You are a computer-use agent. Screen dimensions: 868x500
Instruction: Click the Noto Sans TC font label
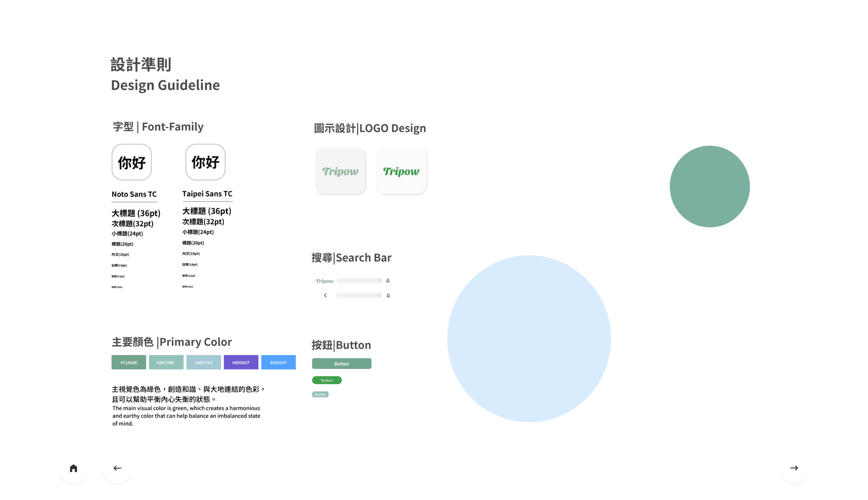coord(134,194)
